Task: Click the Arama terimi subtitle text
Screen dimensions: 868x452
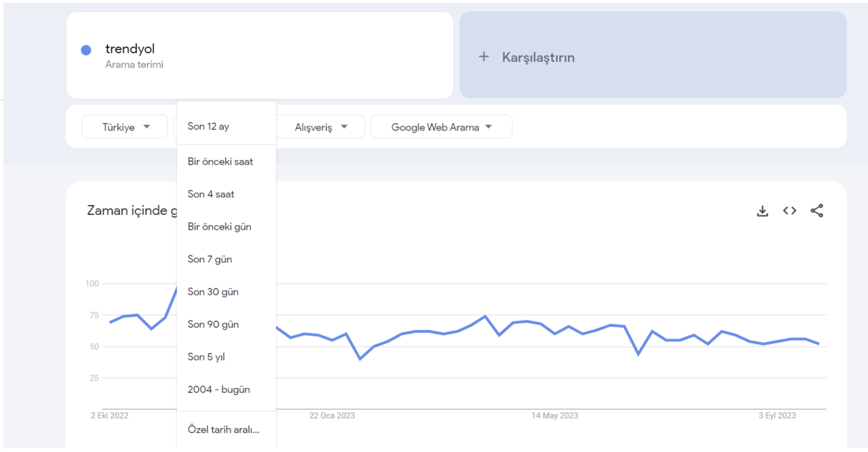Action: click(x=134, y=64)
